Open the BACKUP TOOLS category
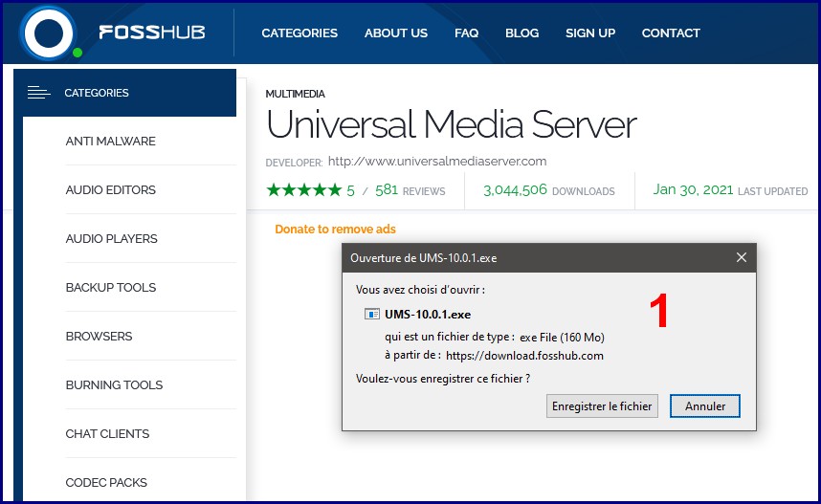Viewport: 821px width, 504px height. [111, 287]
